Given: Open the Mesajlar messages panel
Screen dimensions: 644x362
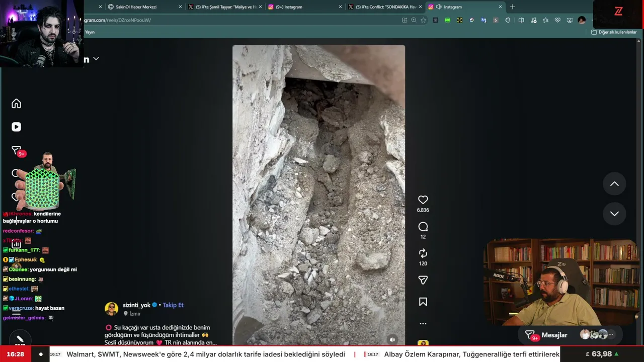Looking at the screenshot, I should coord(570,335).
